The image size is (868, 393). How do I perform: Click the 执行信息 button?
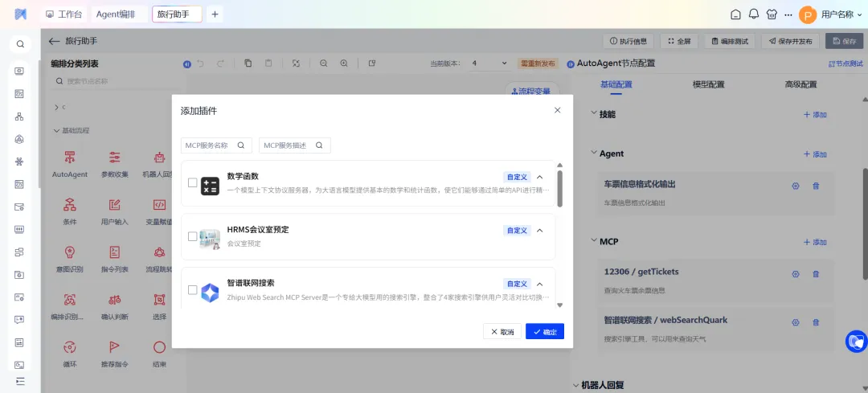(628, 41)
